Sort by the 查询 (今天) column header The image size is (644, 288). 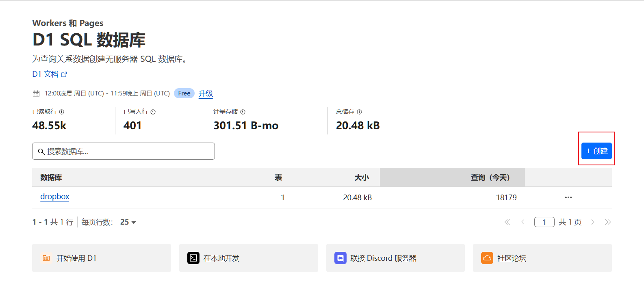490,178
